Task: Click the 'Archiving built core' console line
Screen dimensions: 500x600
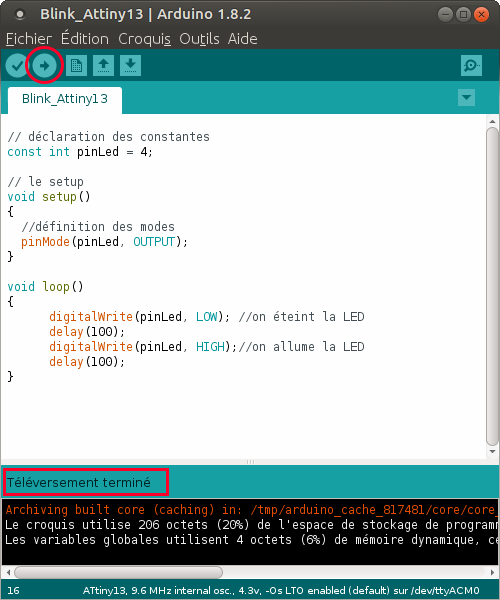Action: (x=250, y=510)
